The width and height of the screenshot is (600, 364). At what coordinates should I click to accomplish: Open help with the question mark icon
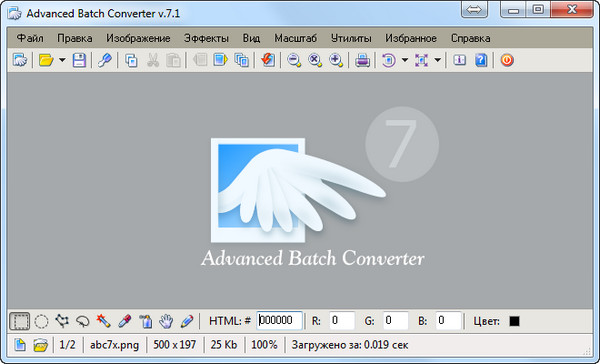tap(481, 60)
